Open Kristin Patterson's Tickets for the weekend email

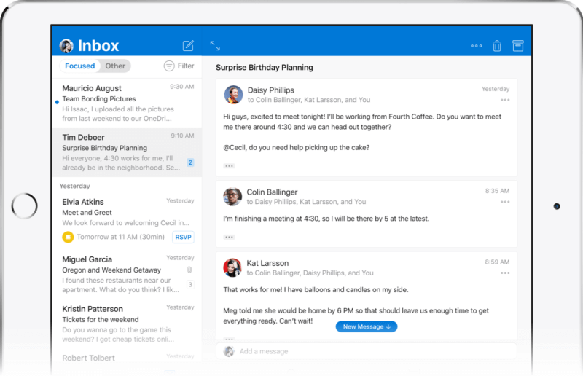point(127,324)
